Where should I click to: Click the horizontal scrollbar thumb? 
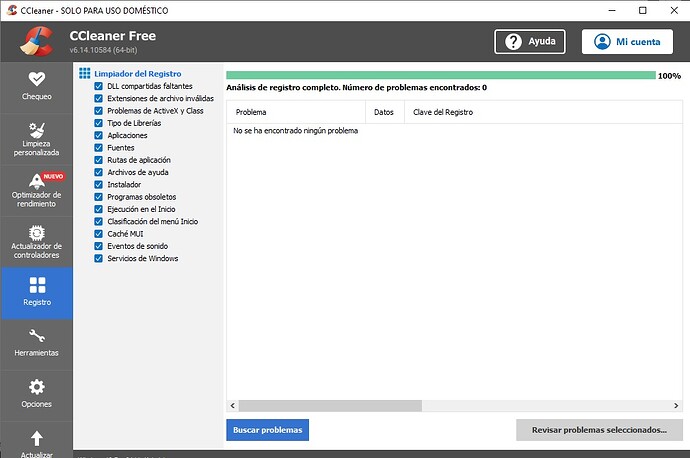point(330,406)
